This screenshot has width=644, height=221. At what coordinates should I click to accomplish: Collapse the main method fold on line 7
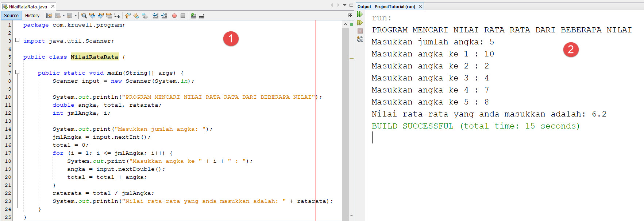(x=17, y=72)
